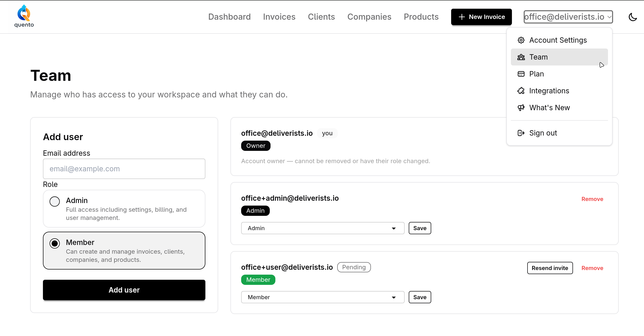Click the exit icon beside Sign out
This screenshot has height=336, width=644.
pos(521,133)
